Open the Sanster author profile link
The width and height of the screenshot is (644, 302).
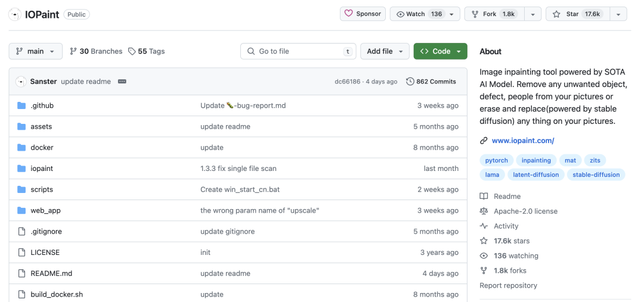point(44,81)
